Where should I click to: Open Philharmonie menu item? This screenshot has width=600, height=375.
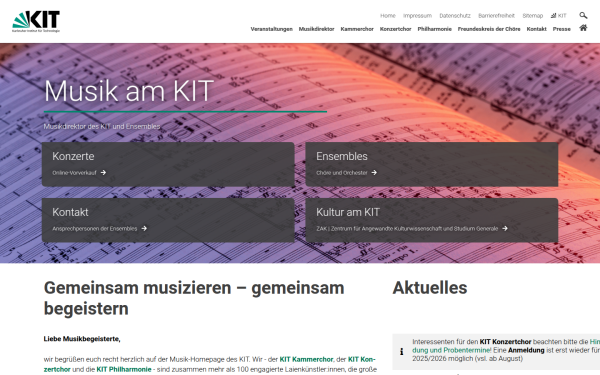click(x=434, y=29)
